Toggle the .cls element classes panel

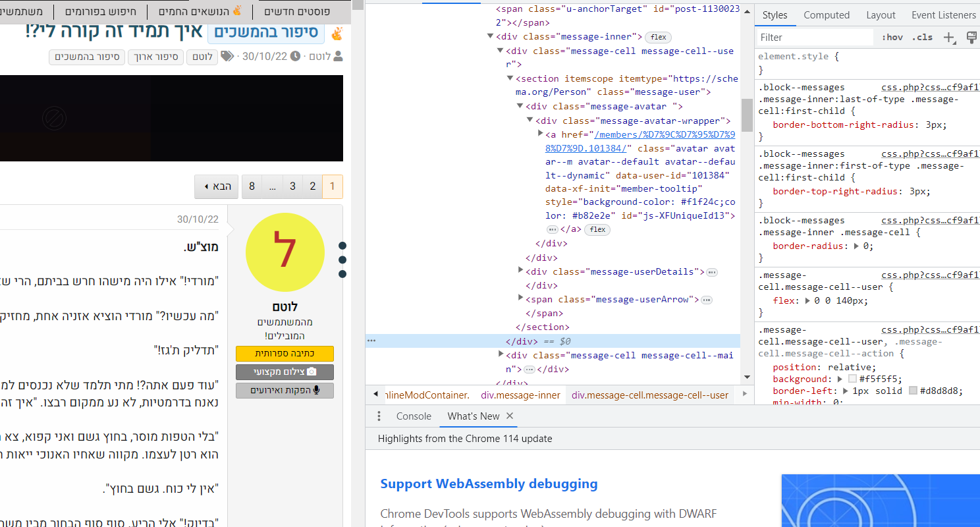coord(922,38)
